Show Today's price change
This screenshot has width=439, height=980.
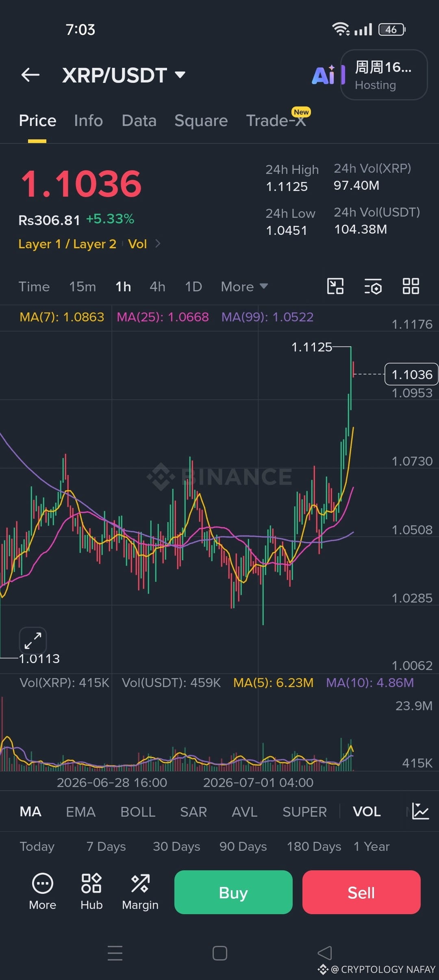point(37,846)
